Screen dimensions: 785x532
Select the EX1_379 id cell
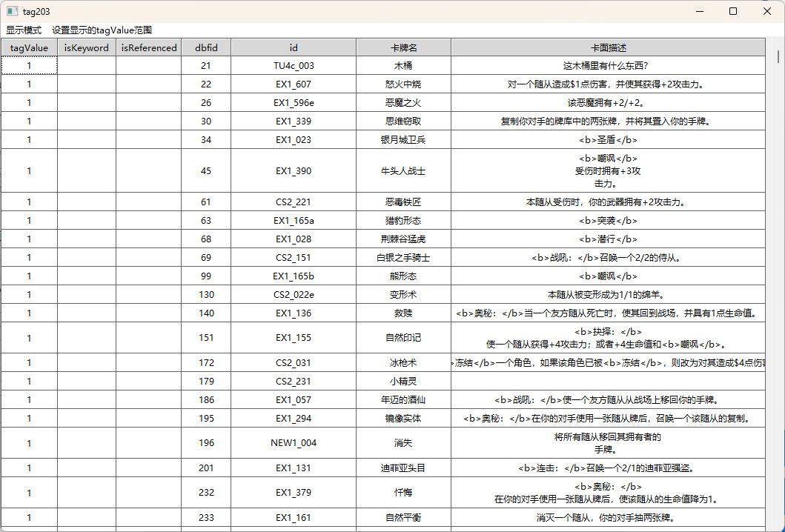pos(294,493)
